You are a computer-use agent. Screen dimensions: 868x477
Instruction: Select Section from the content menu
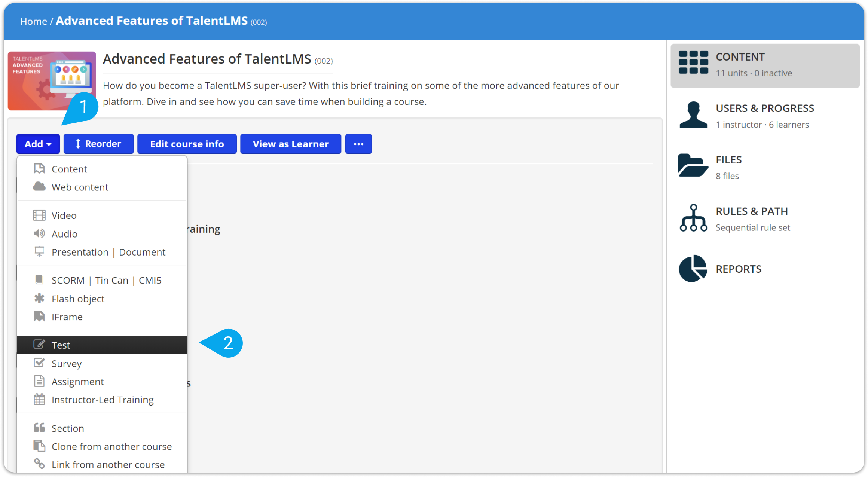[x=67, y=428]
